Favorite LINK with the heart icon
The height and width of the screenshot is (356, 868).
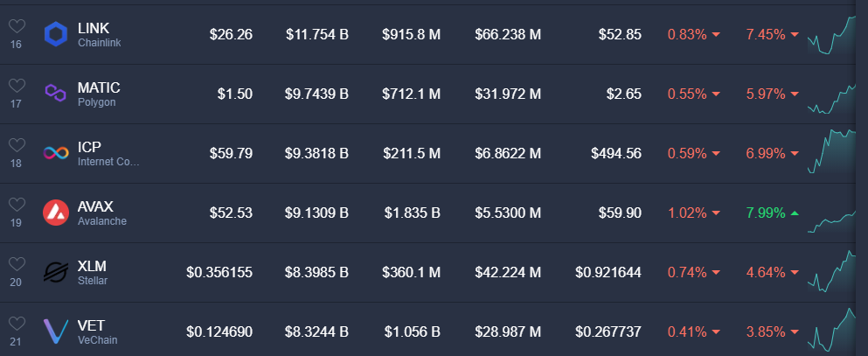click(17, 26)
